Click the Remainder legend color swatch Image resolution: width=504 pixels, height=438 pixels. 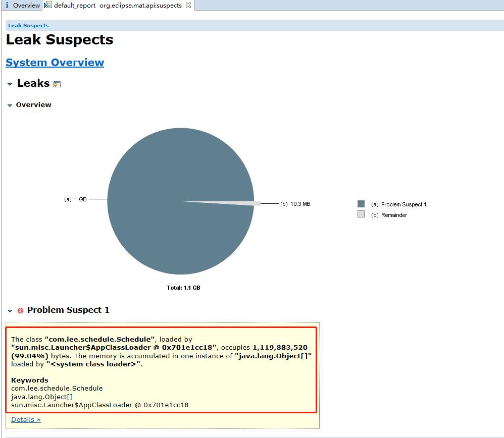pyautogui.click(x=361, y=214)
